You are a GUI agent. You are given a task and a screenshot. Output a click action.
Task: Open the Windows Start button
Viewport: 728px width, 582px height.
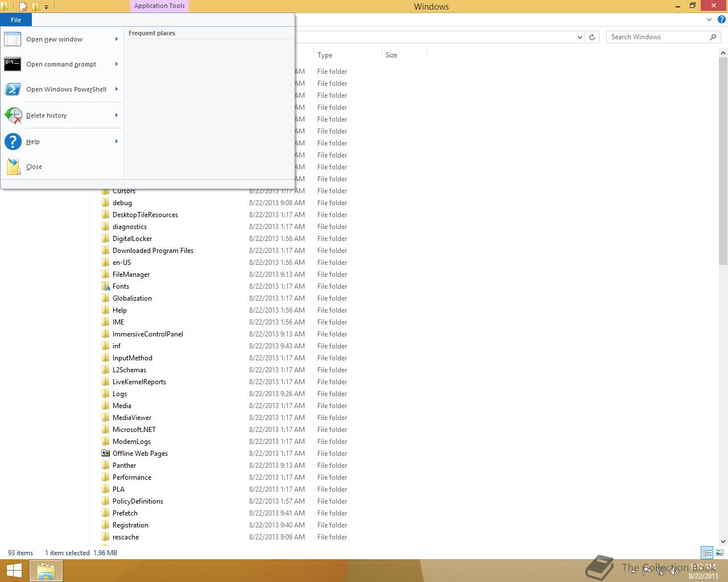tap(14, 571)
